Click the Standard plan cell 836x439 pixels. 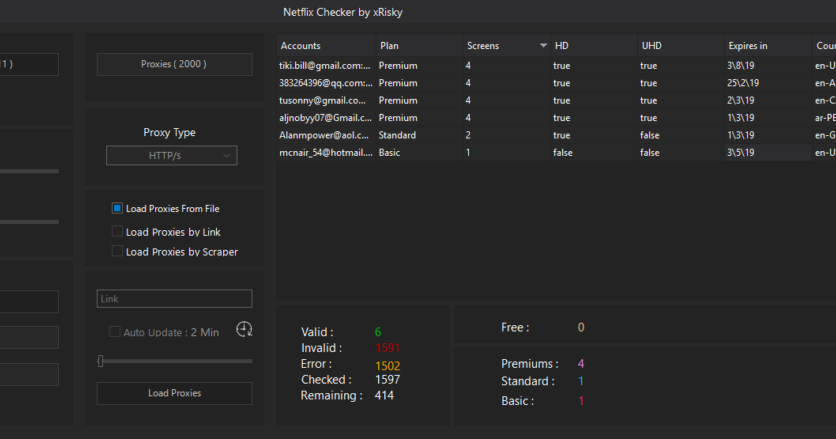coord(420,135)
